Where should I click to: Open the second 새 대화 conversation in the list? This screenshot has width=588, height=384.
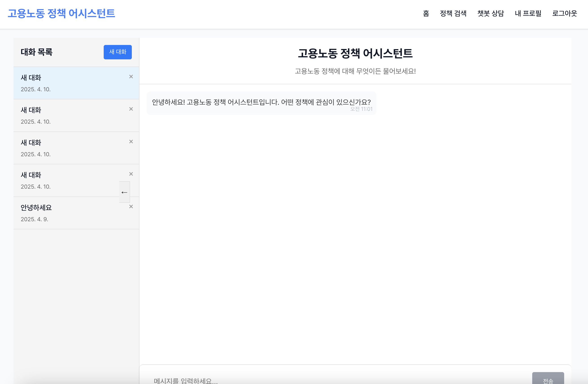pyautogui.click(x=76, y=115)
